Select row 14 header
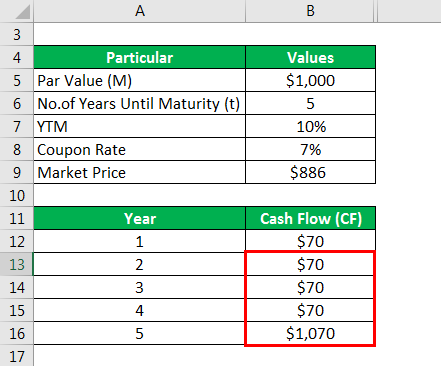Viewport: 441px width, 366px height. (17, 287)
